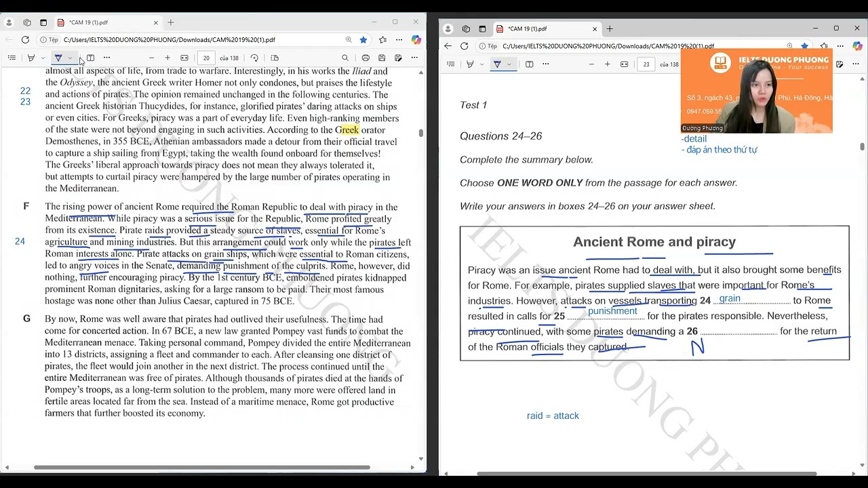Viewport: 868px width, 488px height.
Task: Open Copilot in left Edge window
Action: tap(416, 40)
